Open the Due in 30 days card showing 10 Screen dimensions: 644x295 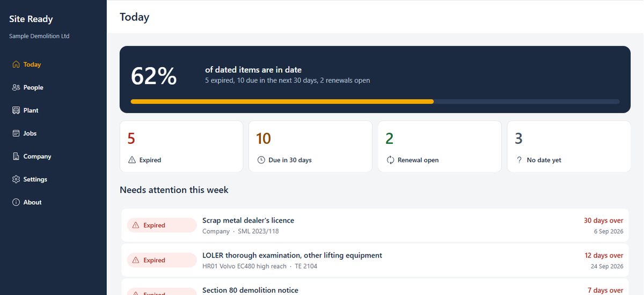(310, 146)
